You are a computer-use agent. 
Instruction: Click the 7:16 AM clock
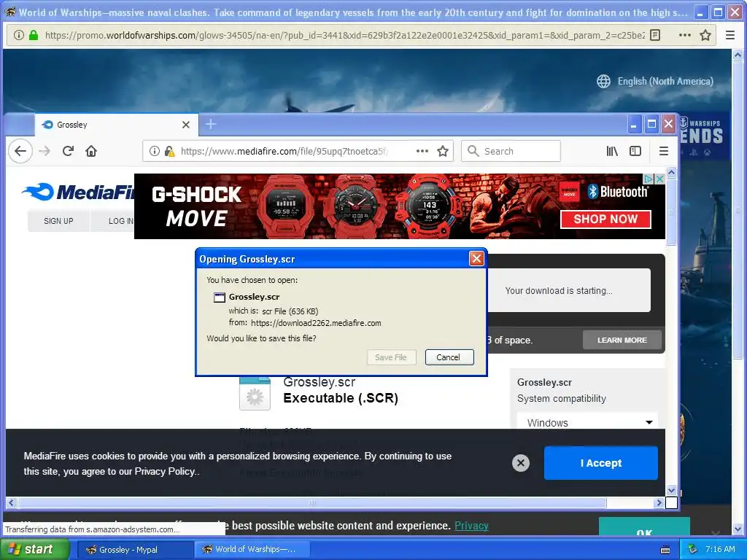click(720, 549)
